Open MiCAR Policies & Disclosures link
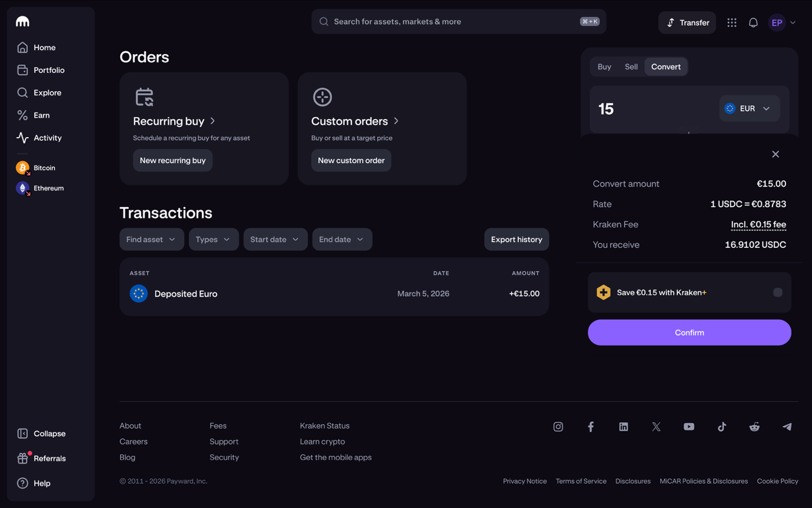Image resolution: width=812 pixels, height=508 pixels. pyautogui.click(x=704, y=482)
